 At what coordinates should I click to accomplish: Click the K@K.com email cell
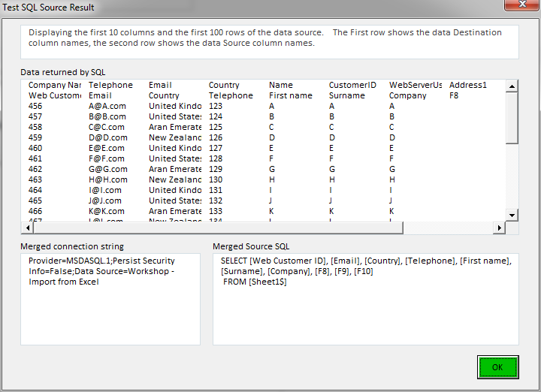pos(107,211)
